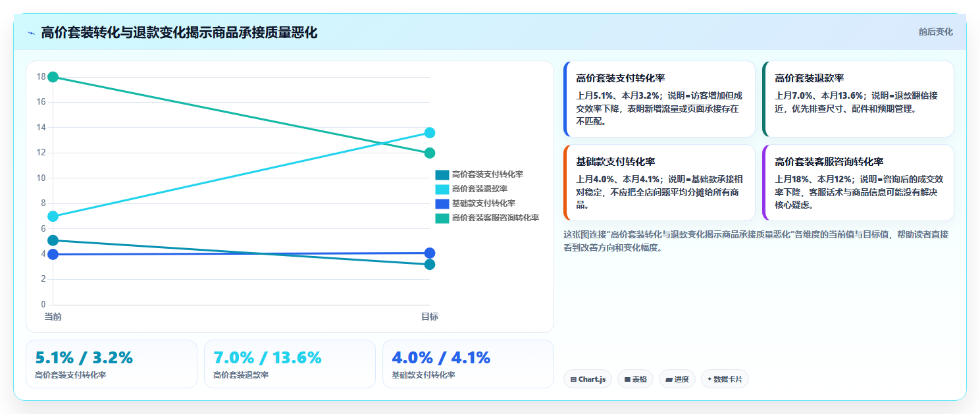Click the 前后变化 label in header
This screenshot has width=980, height=414.
coord(935,32)
